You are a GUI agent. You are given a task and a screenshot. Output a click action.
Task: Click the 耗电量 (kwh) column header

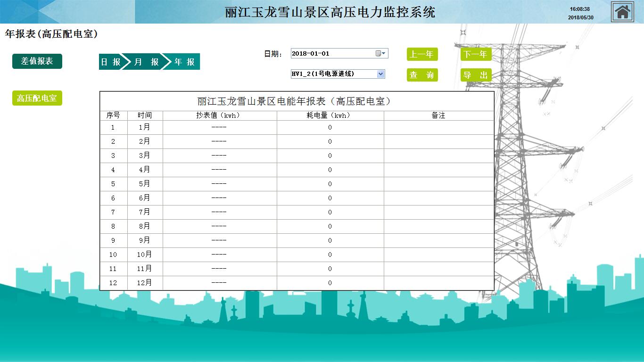[330, 115]
